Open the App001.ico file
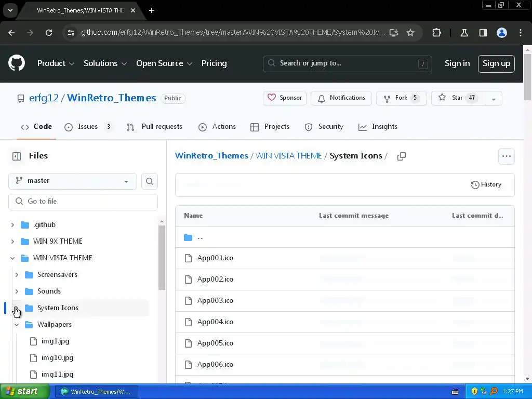The image size is (532, 399). tap(215, 258)
